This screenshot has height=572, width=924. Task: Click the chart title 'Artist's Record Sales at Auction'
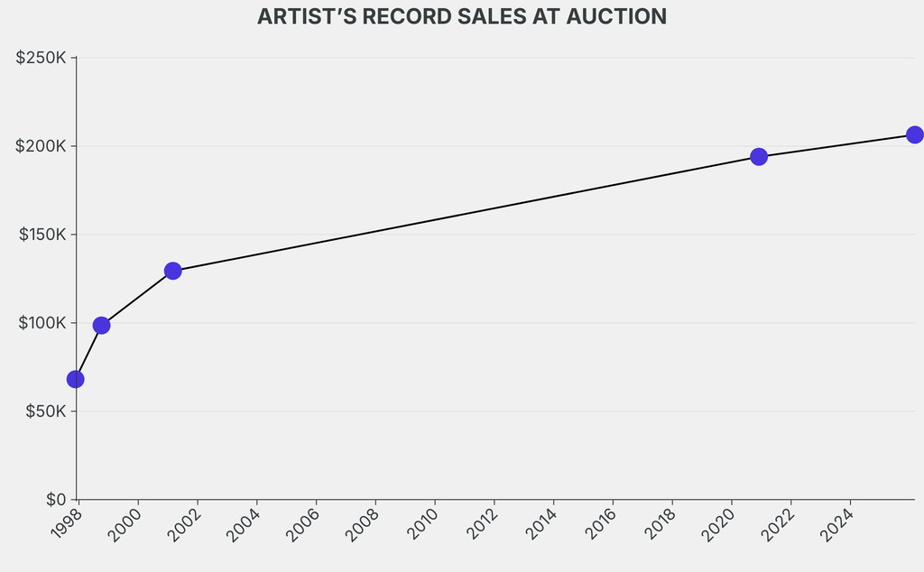click(462, 17)
